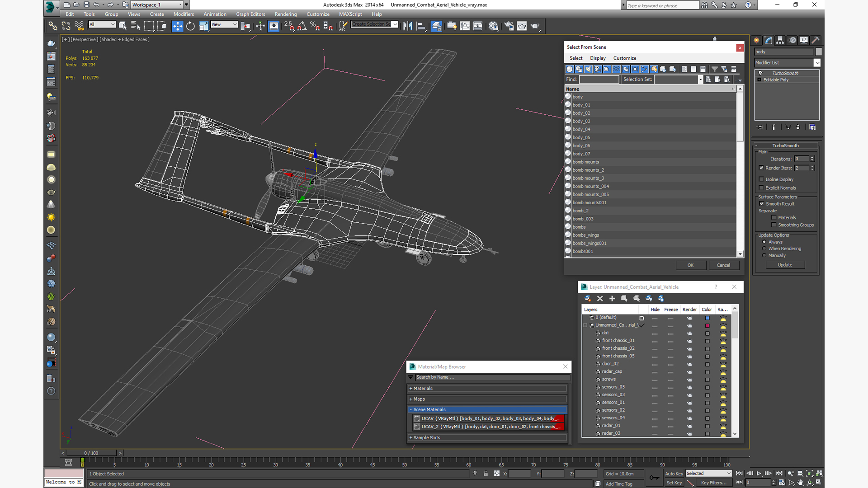Image resolution: width=868 pixels, height=488 pixels.
Task: Click the Mirror tool in main toolbar
Action: point(408,26)
